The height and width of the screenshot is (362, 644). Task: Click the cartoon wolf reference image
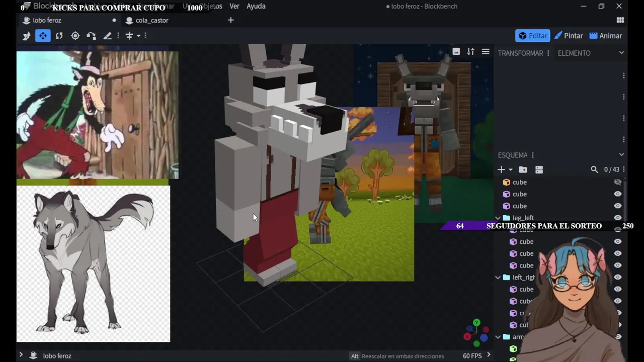click(x=97, y=115)
